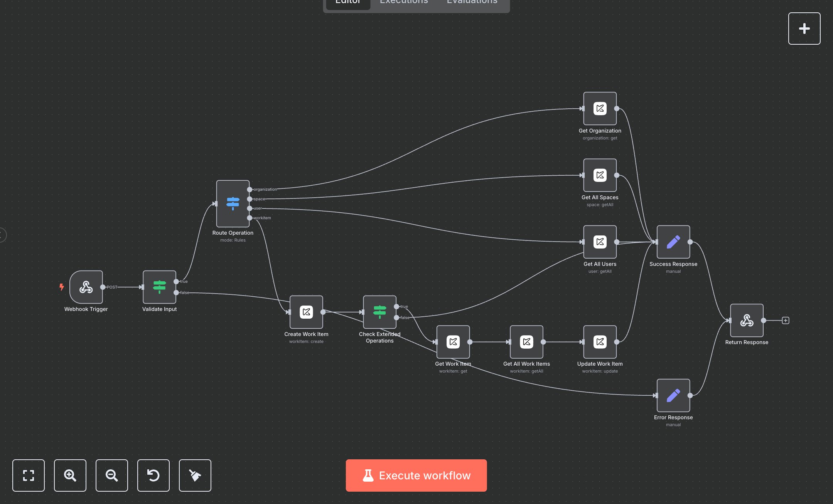Image resolution: width=833 pixels, height=504 pixels.
Task: Select the Validate Input node
Action: pos(159,287)
